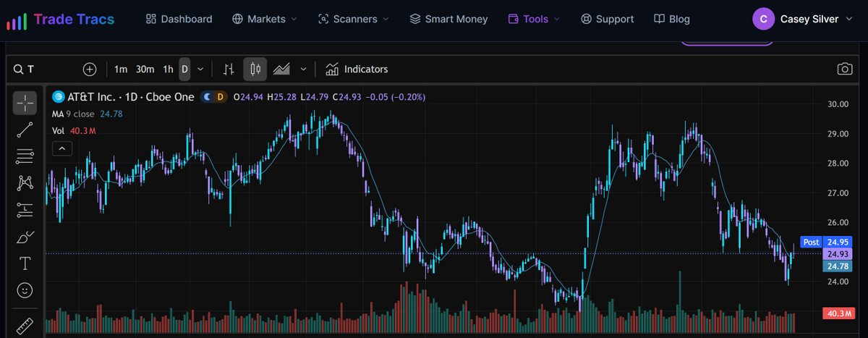This screenshot has height=338, width=868.
Task: Select the horizontal lines tool with three bars
Action: click(25, 156)
